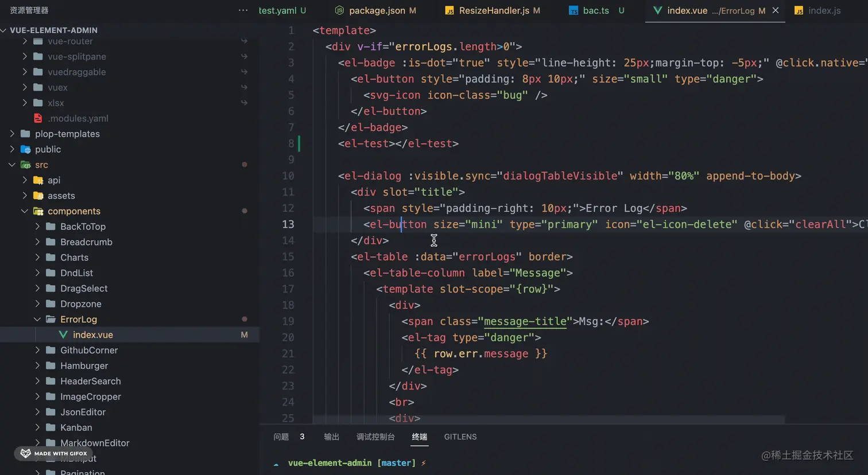The height and width of the screenshot is (475, 868).
Task: Open the GITLENS panel tab
Action: click(x=460, y=437)
